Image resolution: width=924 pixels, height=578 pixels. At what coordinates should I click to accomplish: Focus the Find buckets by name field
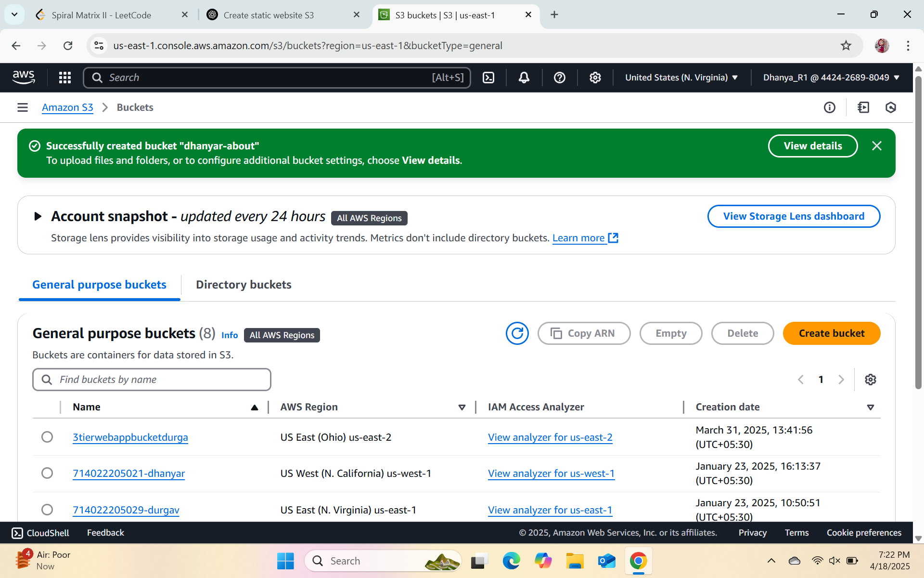pyautogui.click(x=152, y=380)
